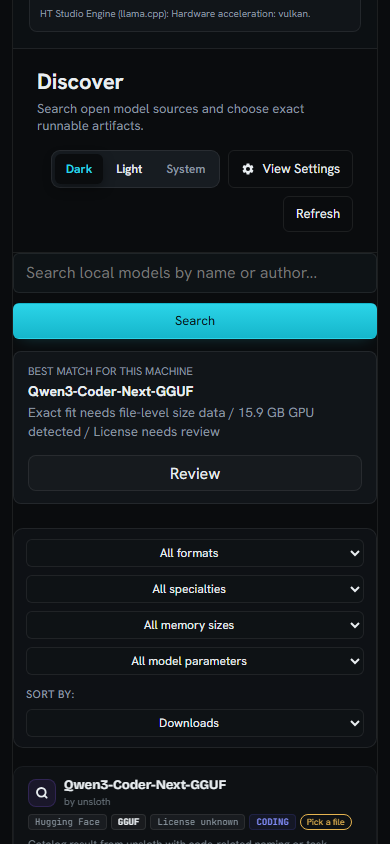The image size is (390, 844).
Task: Click the Refresh button
Action: tap(318, 214)
